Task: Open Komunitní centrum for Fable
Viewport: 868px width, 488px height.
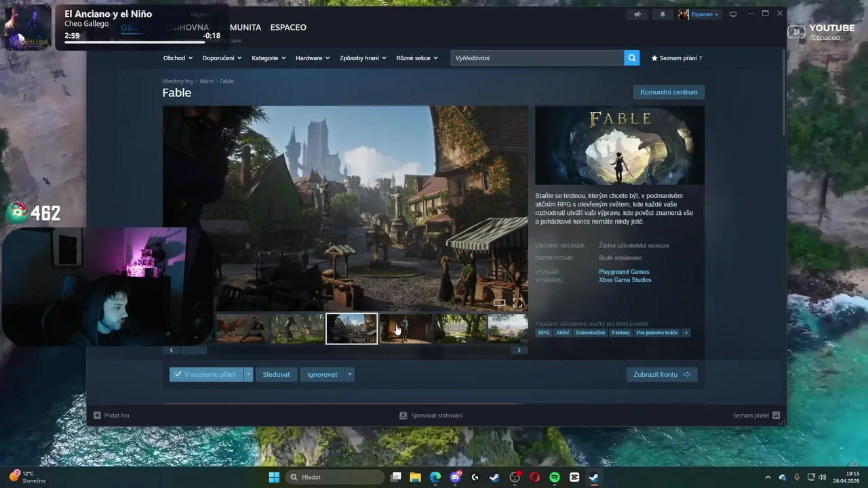Action: (x=669, y=92)
